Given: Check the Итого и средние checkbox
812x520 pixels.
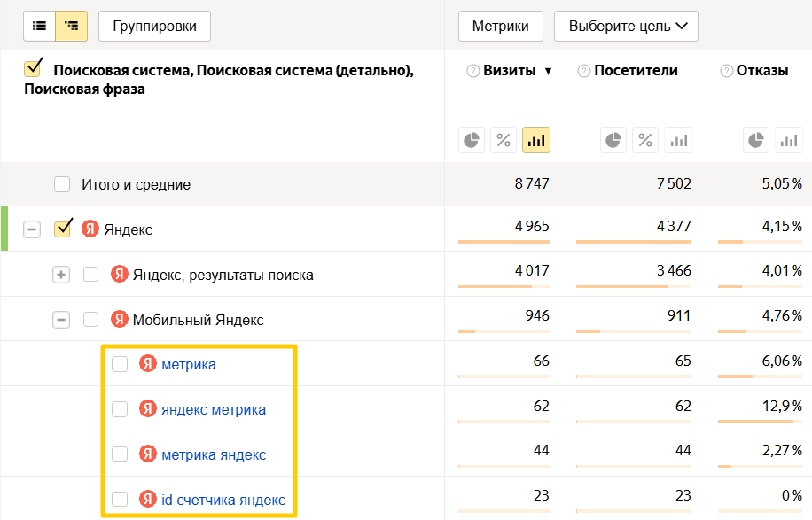Looking at the screenshot, I should (62, 184).
